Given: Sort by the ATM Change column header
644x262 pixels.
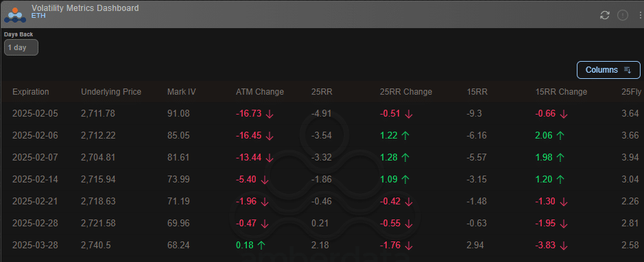Looking at the screenshot, I should point(260,92).
